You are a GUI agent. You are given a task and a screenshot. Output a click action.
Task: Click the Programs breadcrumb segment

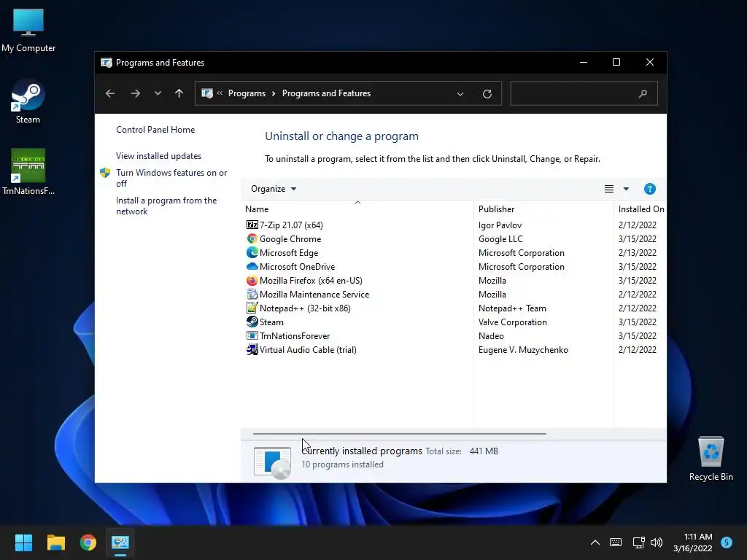pos(247,93)
